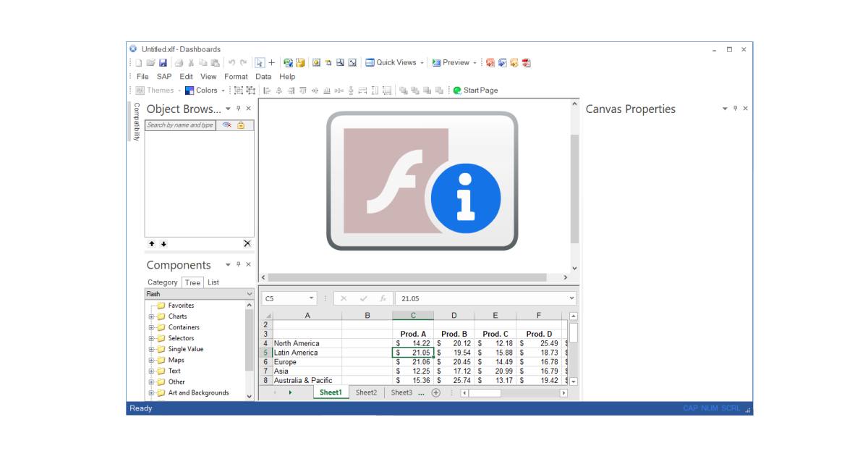Expand the formula bar chevron
868x454 pixels.
(x=571, y=298)
